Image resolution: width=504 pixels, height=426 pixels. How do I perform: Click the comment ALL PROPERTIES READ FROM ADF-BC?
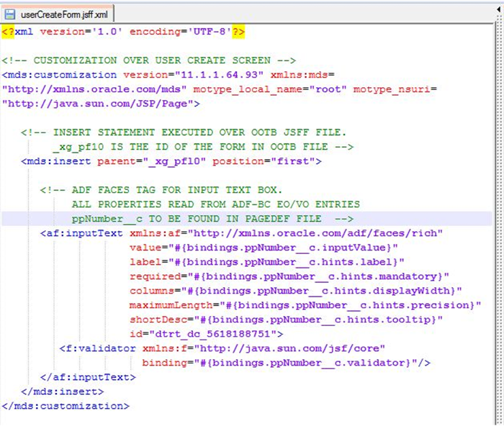[216, 204]
